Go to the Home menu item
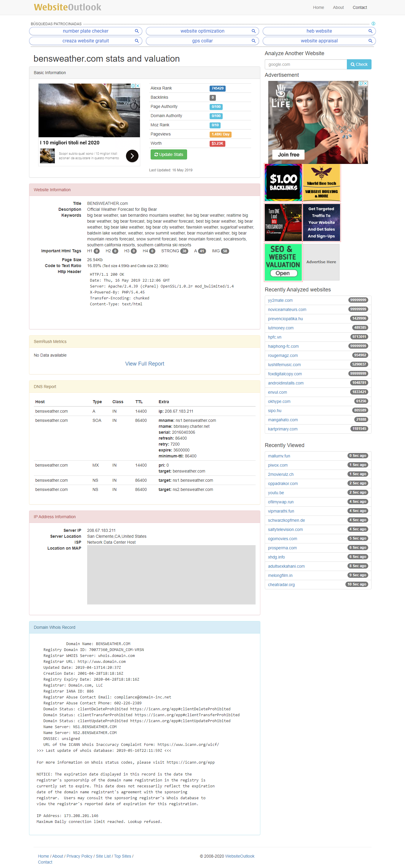405x868 pixels. (318, 7)
